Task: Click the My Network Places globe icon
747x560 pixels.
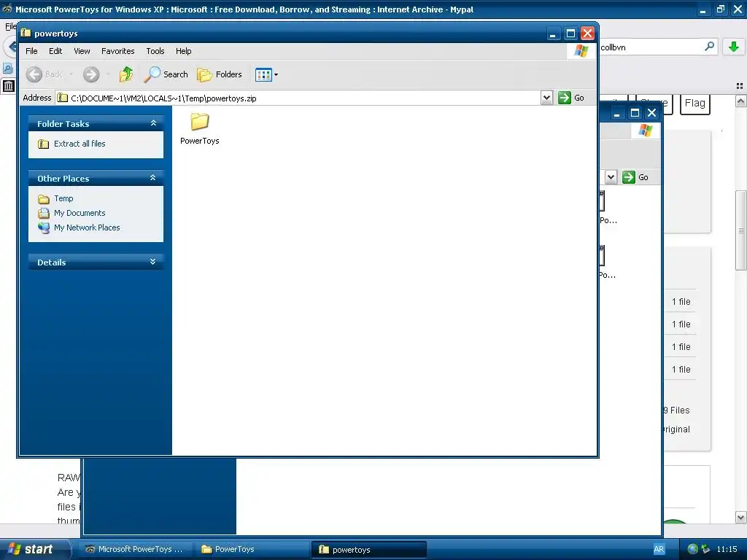Action: tap(44, 227)
